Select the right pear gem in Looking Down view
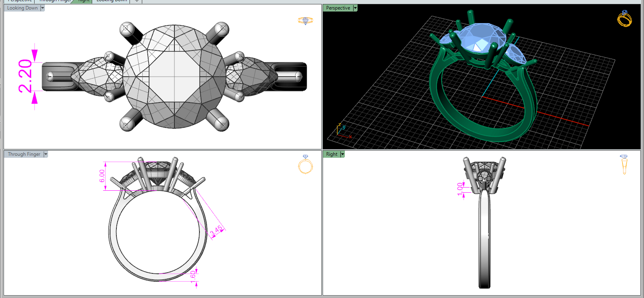The height and width of the screenshot is (298, 644). tap(251, 76)
